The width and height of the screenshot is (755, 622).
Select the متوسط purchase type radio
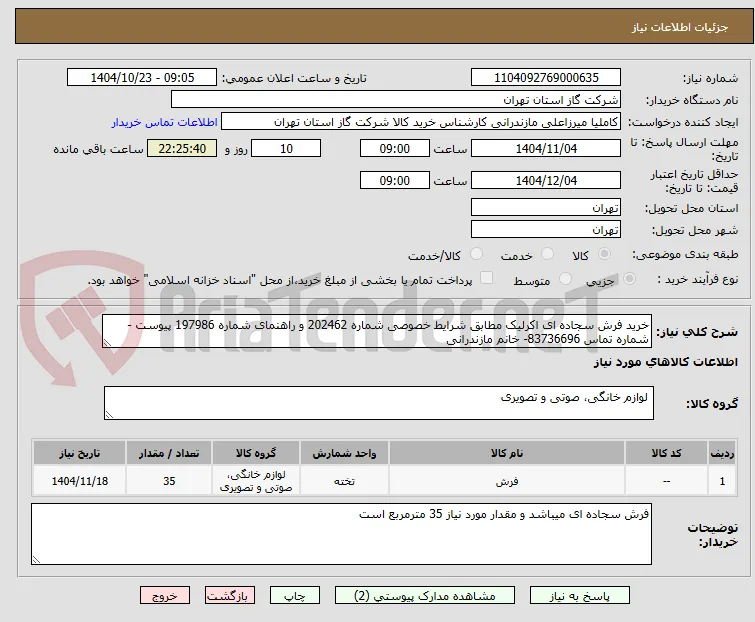tap(565, 279)
